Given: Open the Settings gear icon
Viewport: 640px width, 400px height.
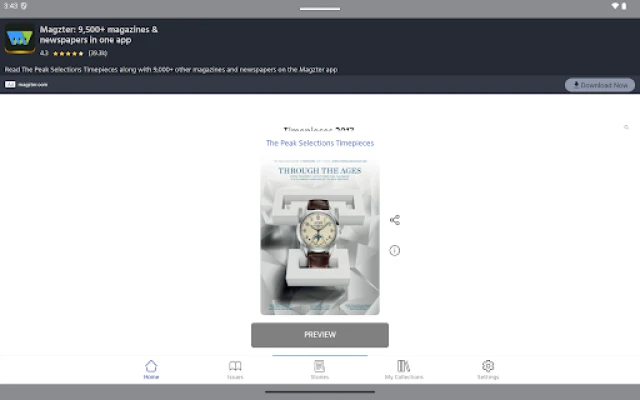Looking at the screenshot, I should (488, 369).
